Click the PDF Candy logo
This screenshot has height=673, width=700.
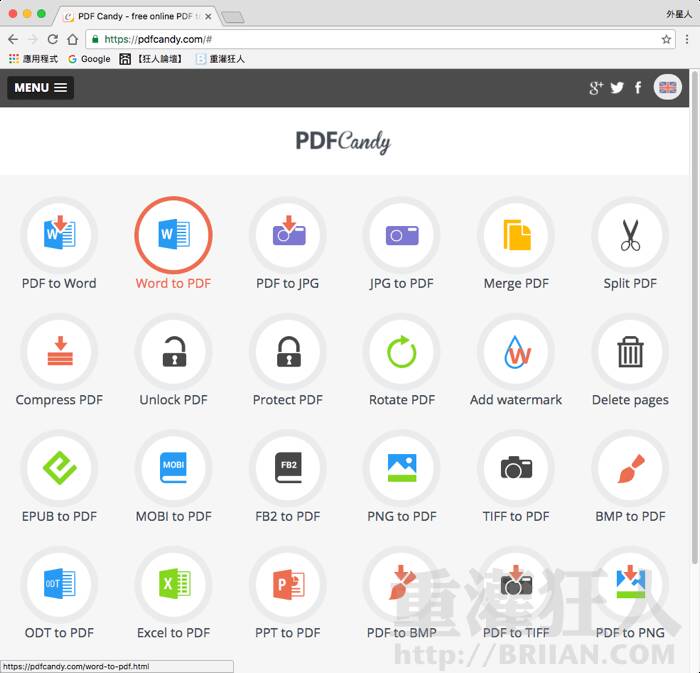click(x=343, y=141)
